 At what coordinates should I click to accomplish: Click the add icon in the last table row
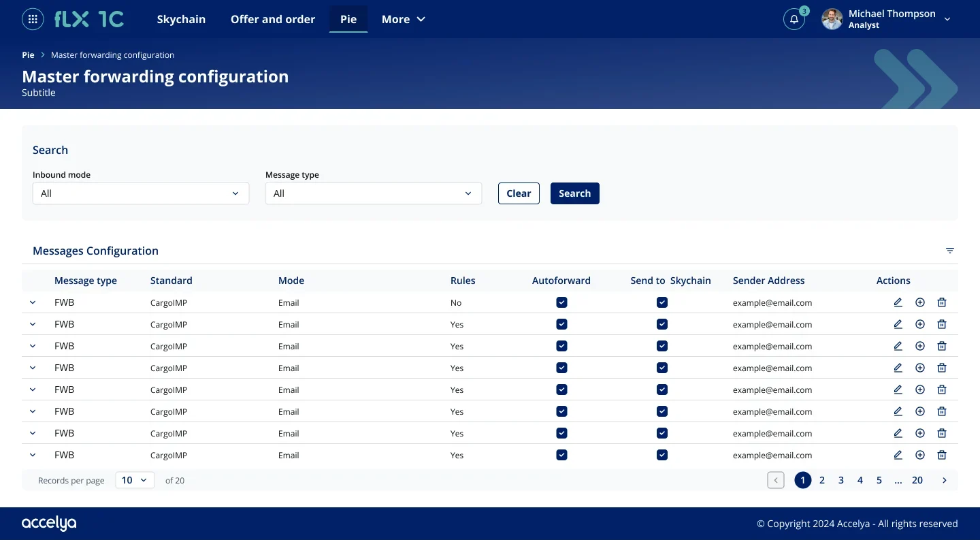click(x=920, y=455)
